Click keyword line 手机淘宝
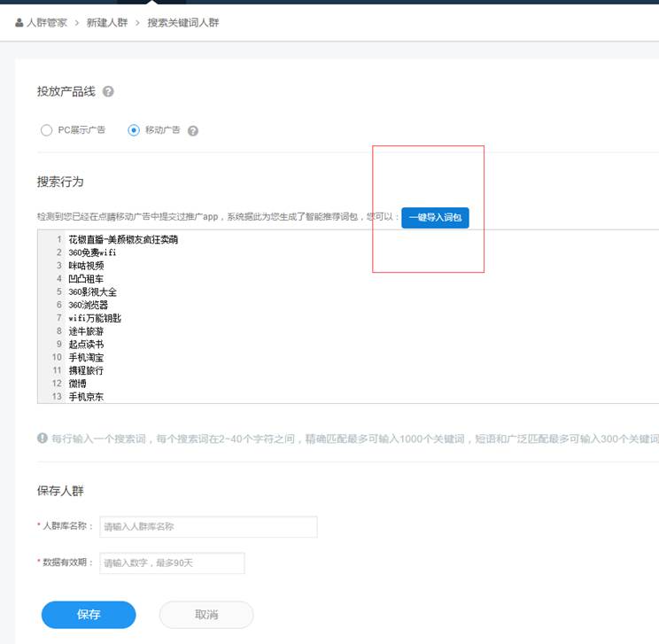 click(x=86, y=357)
